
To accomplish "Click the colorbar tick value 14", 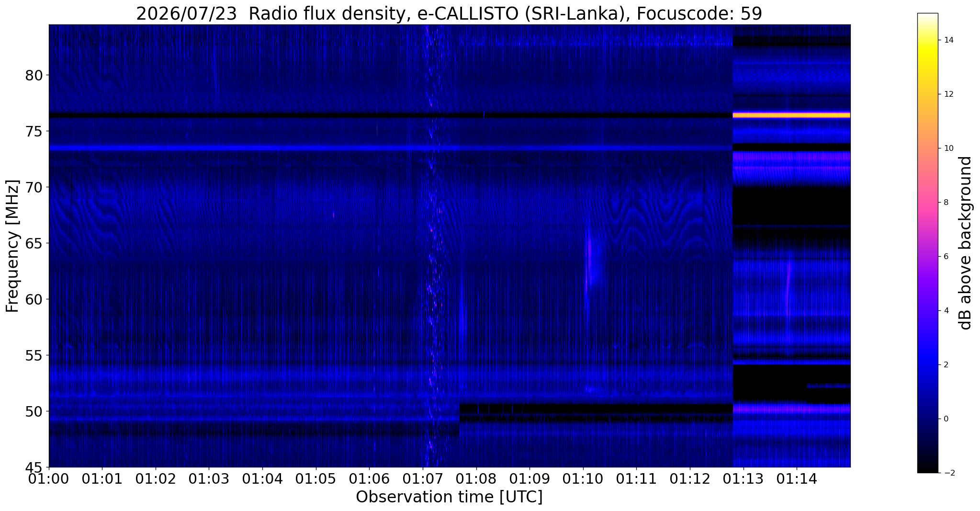I will [x=948, y=40].
